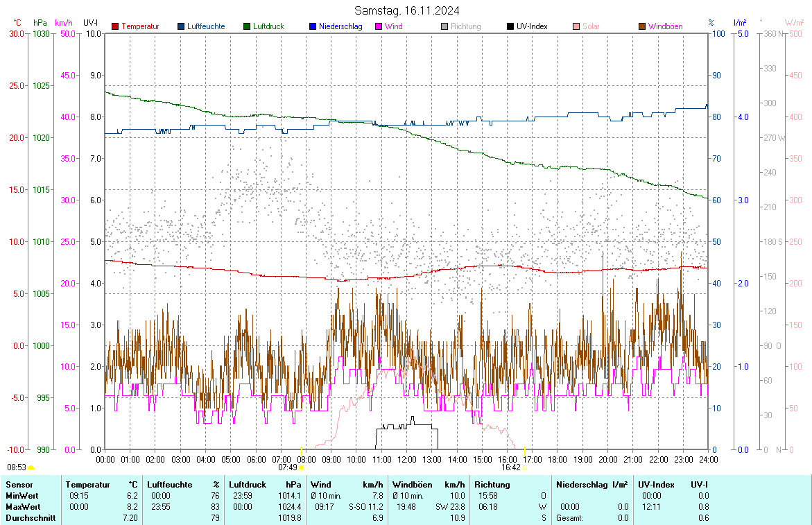
Task: Select the chart title Samstag, 16.11.2024
Action: pos(406,10)
